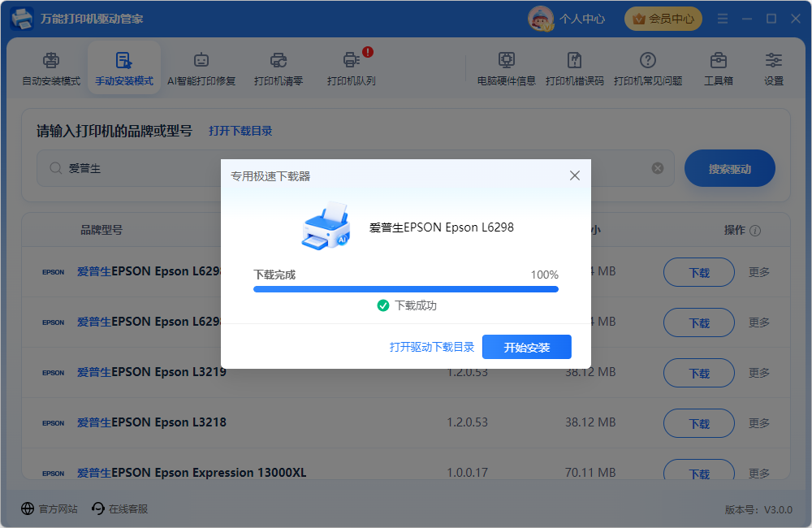Image resolution: width=812 pixels, height=528 pixels.
Task: Open 个人中心
Action: (x=582, y=19)
